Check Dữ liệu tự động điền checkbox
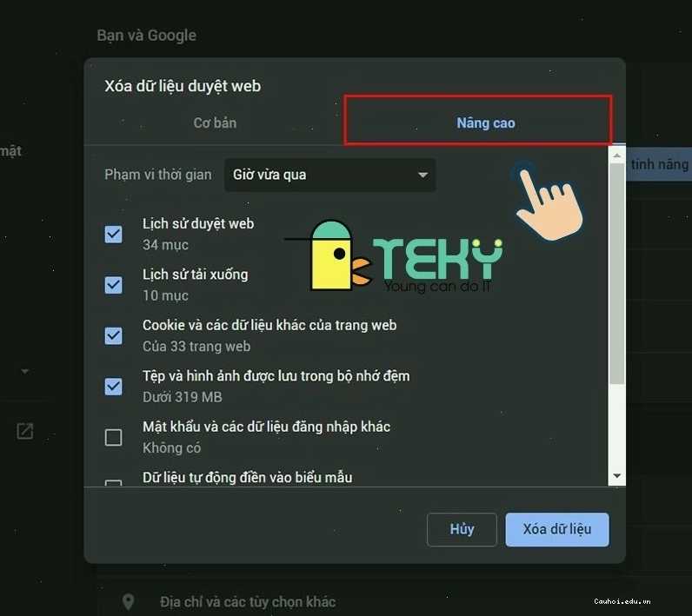This screenshot has width=692, height=616. click(113, 482)
